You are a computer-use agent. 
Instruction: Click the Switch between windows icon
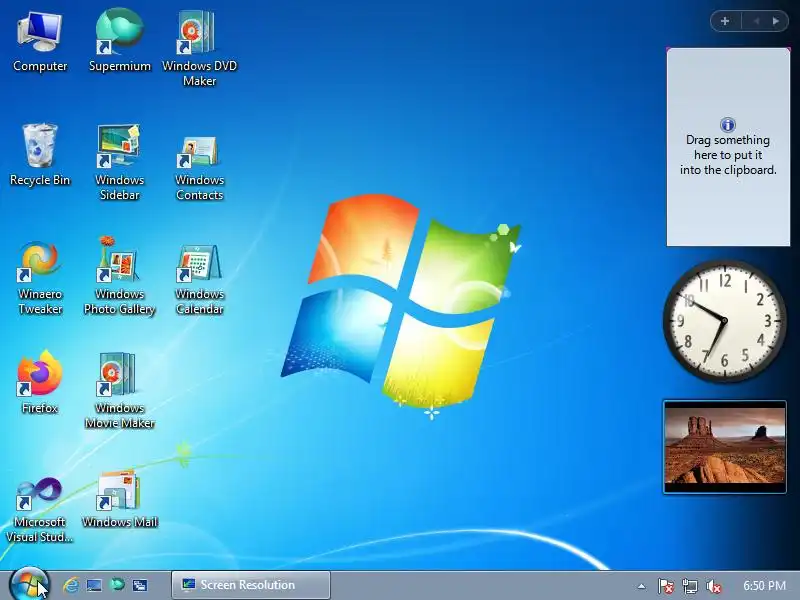[140, 585]
